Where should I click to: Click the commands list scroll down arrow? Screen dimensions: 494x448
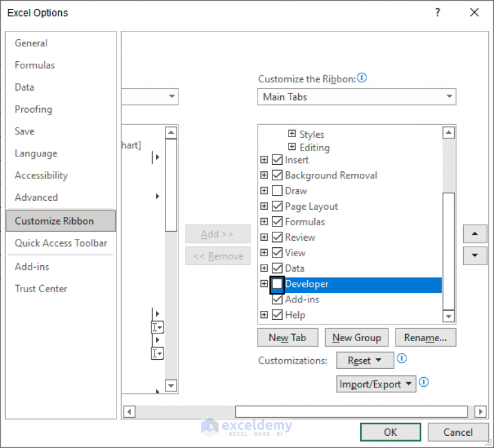click(171, 386)
